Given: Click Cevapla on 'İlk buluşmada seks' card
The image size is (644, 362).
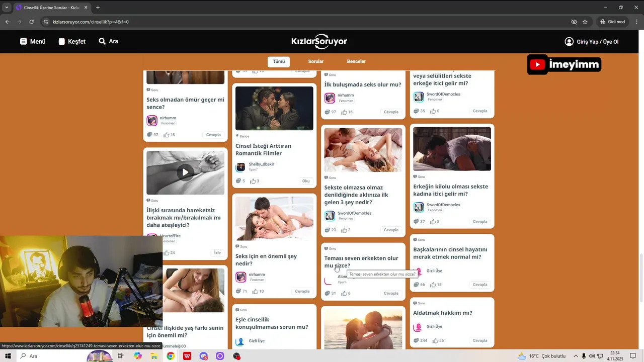Looking at the screenshot, I should tap(391, 112).
